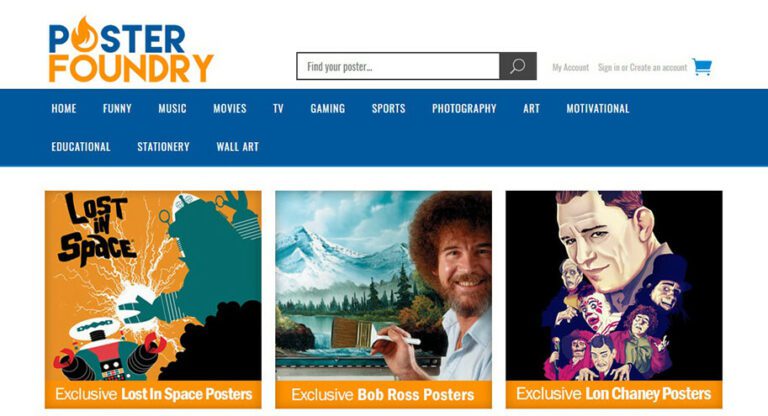Screen dimensions: 768x416
Task: Click the magnifying glass search icon
Action: pyautogui.click(x=518, y=66)
